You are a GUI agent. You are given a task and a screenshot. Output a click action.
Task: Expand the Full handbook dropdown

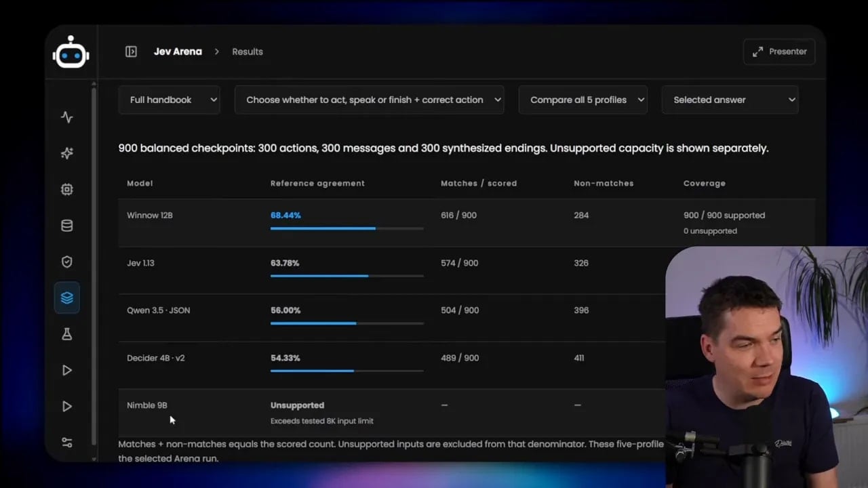pos(169,100)
